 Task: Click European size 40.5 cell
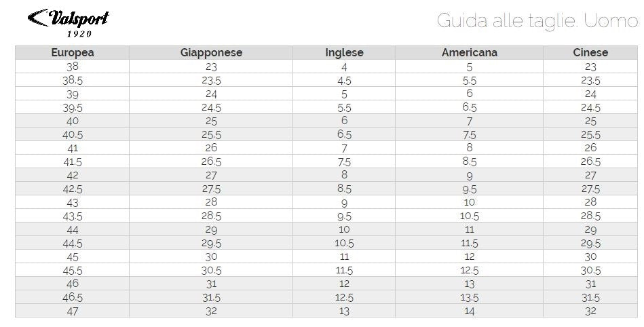click(x=73, y=134)
